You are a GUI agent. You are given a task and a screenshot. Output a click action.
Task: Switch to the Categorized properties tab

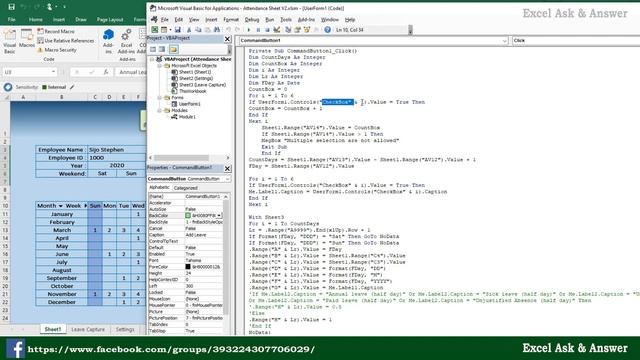tap(186, 188)
